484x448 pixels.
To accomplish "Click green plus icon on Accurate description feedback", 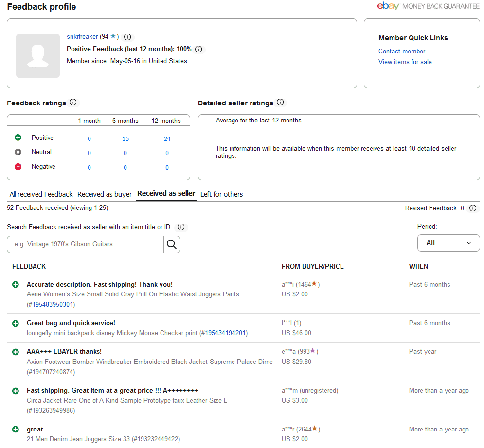I will pyautogui.click(x=16, y=285).
